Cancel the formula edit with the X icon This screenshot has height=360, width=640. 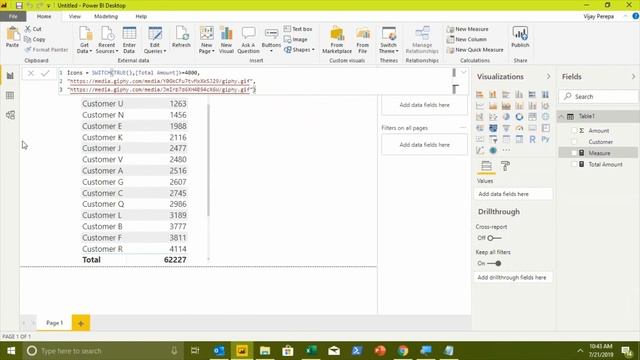click(x=31, y=73)
